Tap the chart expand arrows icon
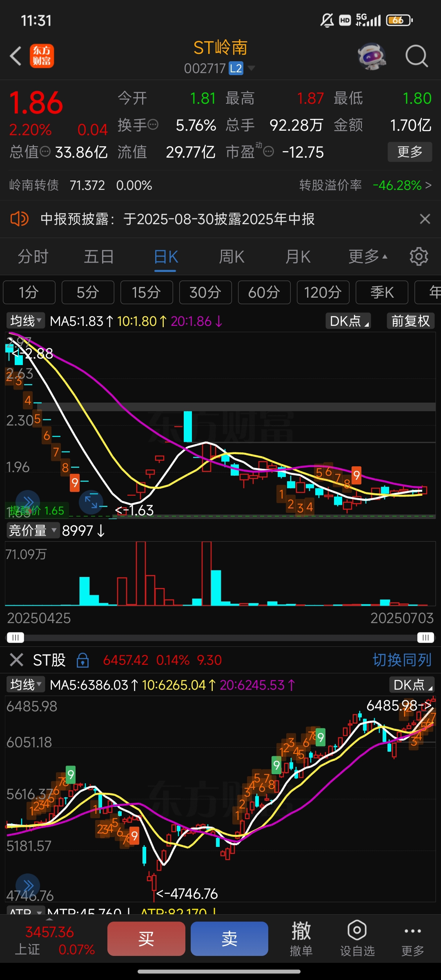This screenshot has height=980, width=441. coord(91,502)
